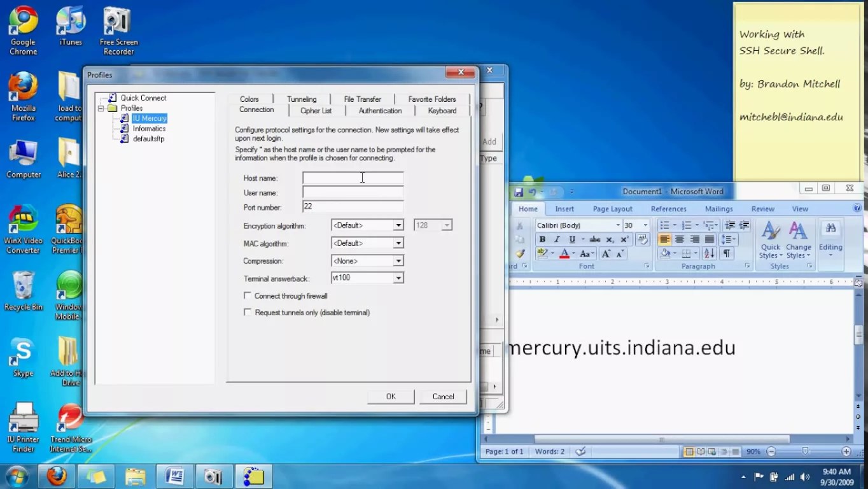Decrease paragraph indent in Word
This screenshot has width=868, height=489.
pyautogui.click(x=730, y=225)
